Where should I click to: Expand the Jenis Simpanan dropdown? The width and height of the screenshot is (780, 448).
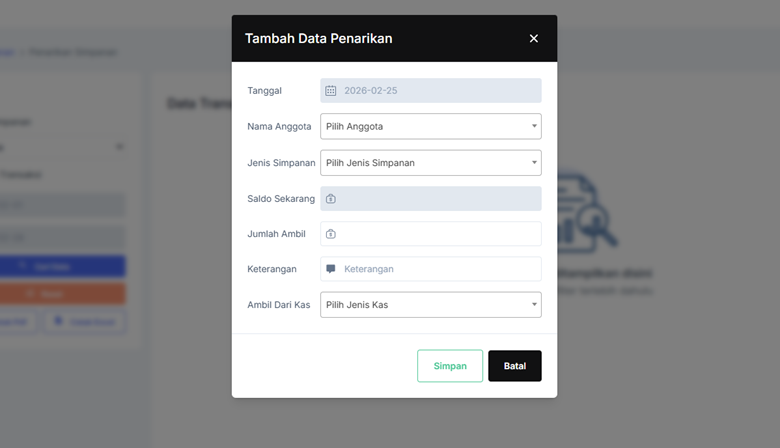point(430,162)
